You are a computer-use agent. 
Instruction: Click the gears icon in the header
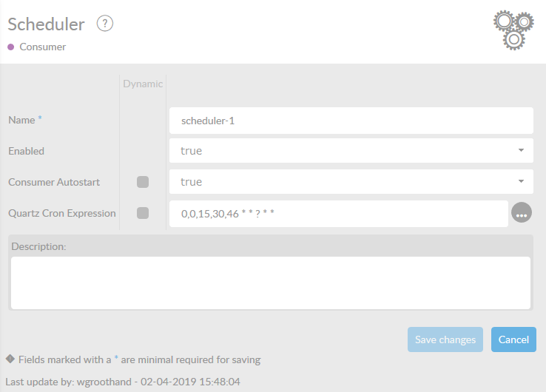point(513,30)
